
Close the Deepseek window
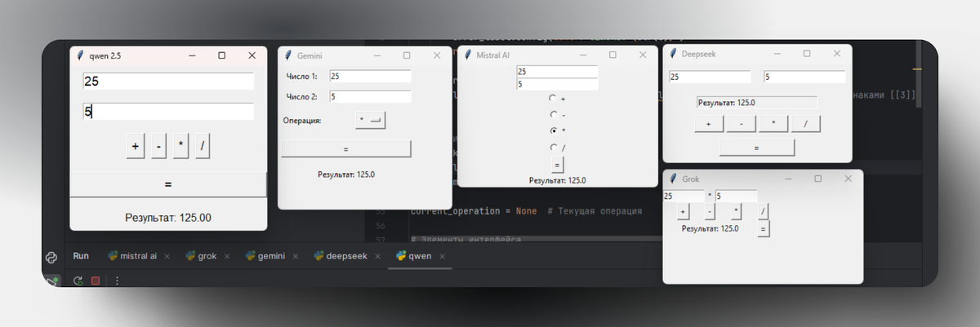(836, 54)
